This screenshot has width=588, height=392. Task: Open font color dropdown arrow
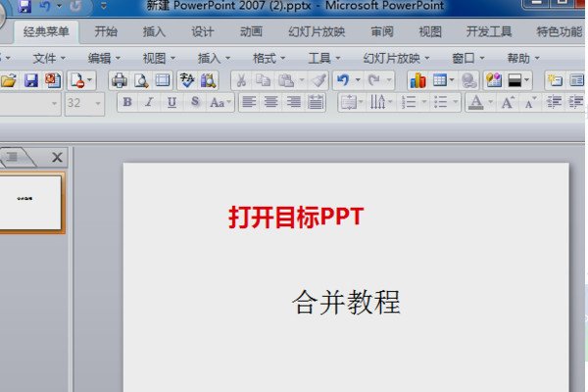point(490,102)
